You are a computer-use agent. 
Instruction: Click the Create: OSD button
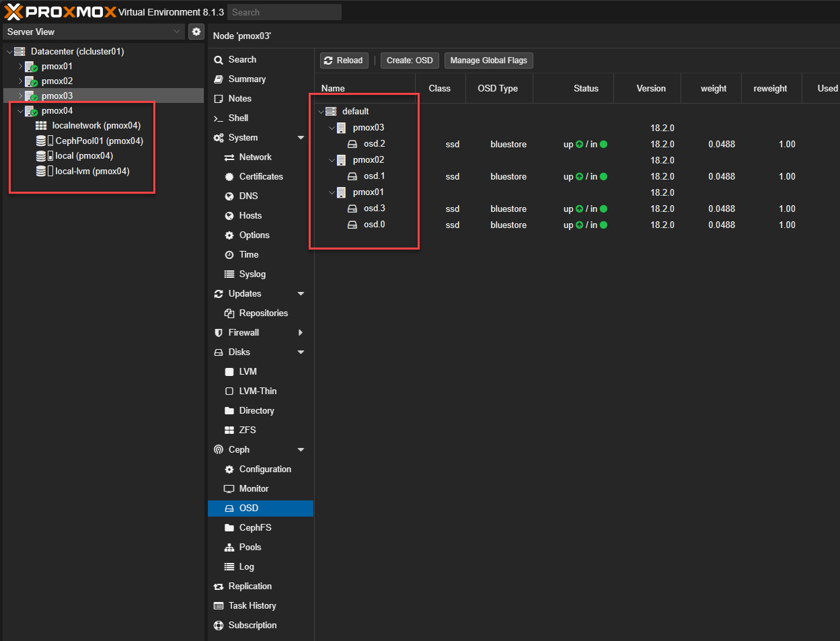pos(410,61)
